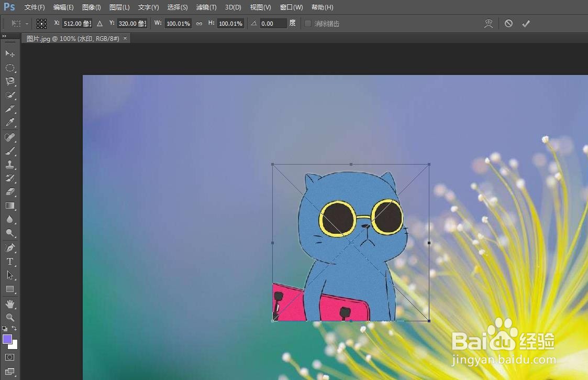The height and width of the screenshot is (380, 588).
Task: Select the Lasso tool
Action: pyautogui.click(x=10, y=81)
